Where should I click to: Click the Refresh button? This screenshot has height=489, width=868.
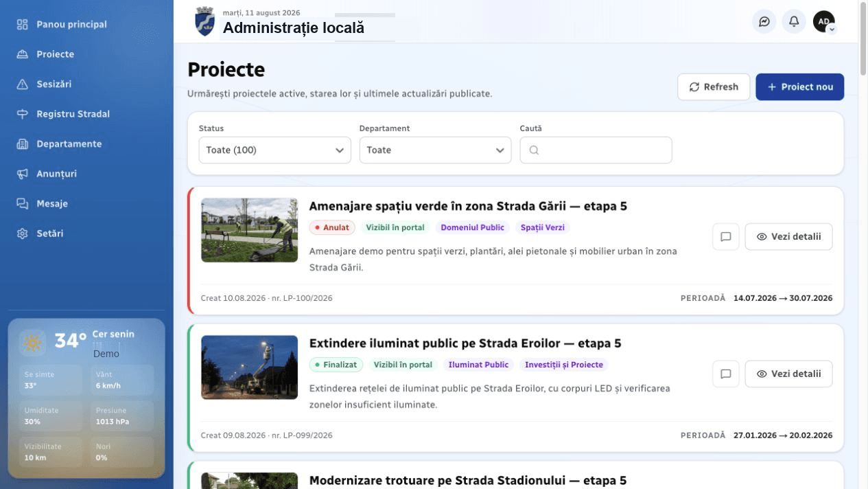coord(714,87)
